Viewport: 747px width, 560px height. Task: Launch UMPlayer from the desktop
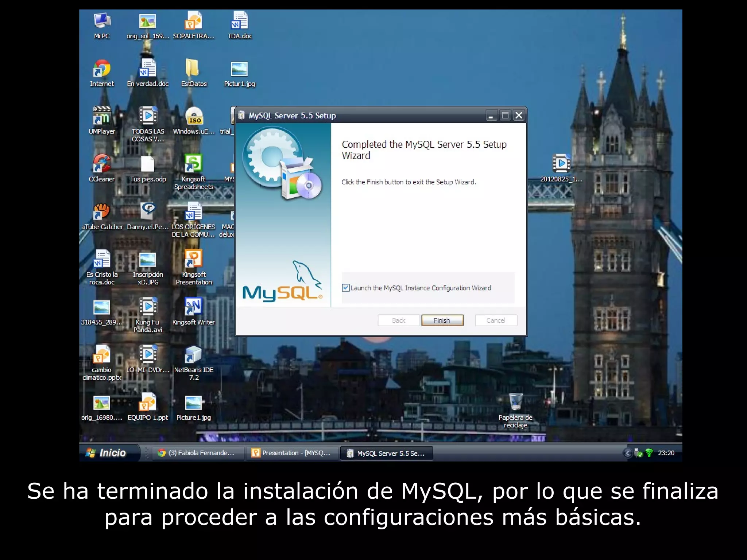[x=102, y=116]
